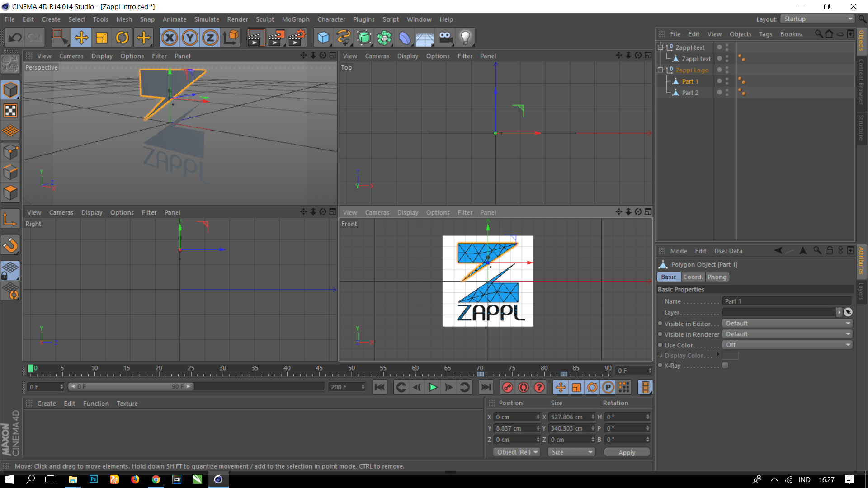Open Simulate menu
Image resolution: width=868 pixels, height=488 pixels.
pos(207,19)
